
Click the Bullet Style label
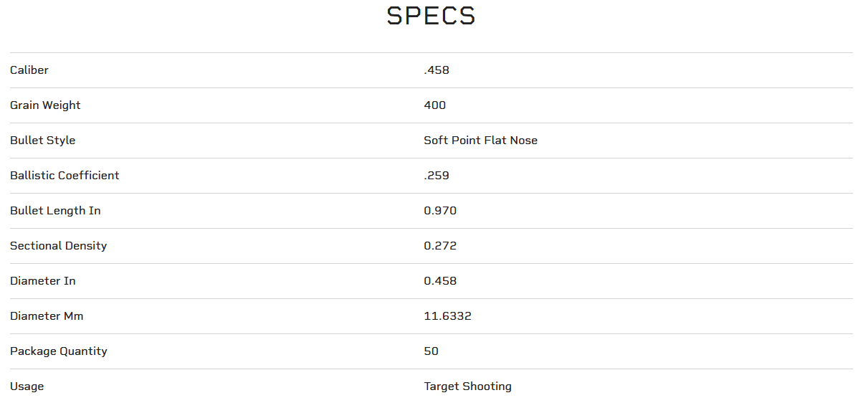click(x=42, y=141)
